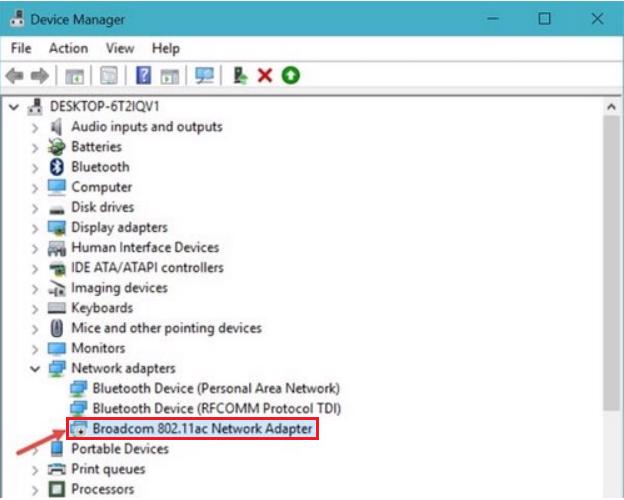Minimize the Device Manager window
Viewport: 624px width, 500px height.
493,19
